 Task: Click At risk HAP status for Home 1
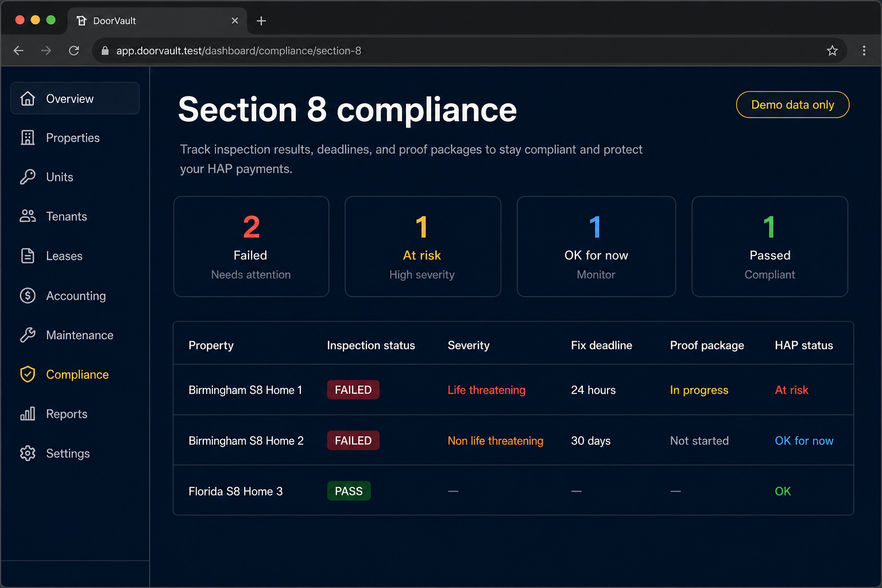[x=791, y=390]
